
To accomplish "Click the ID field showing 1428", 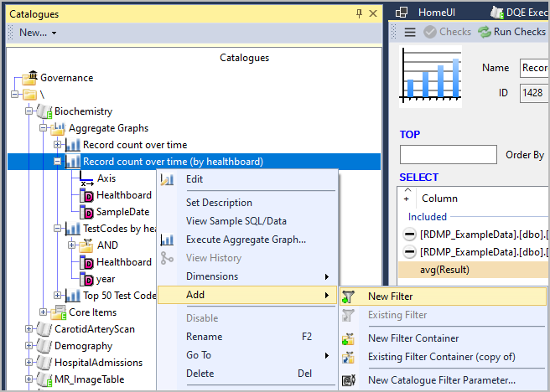I will [x=535, y=93].
